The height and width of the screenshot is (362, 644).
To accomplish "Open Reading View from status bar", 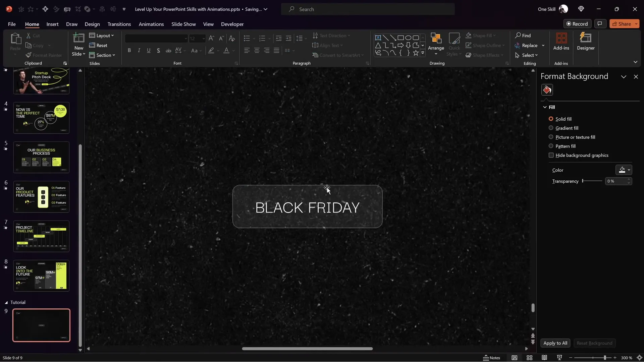I will click(x=544, y=358).
